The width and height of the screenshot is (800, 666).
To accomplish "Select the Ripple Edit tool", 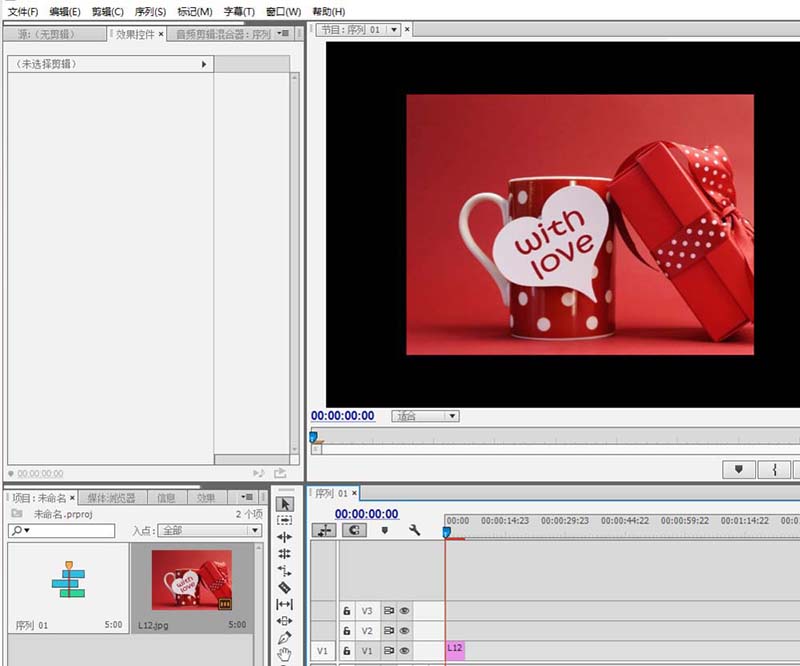I will [x=285, y=537].
